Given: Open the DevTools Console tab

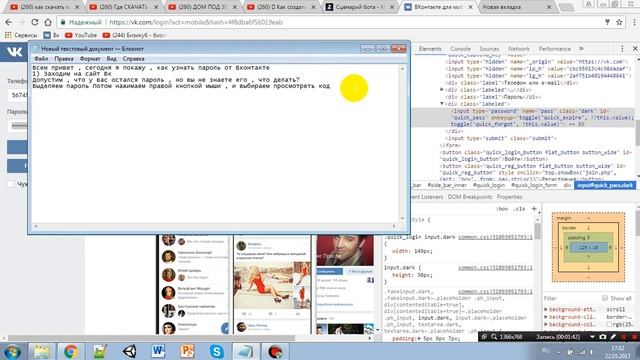Looking at the screenshot, I should (x=460, y=49).
